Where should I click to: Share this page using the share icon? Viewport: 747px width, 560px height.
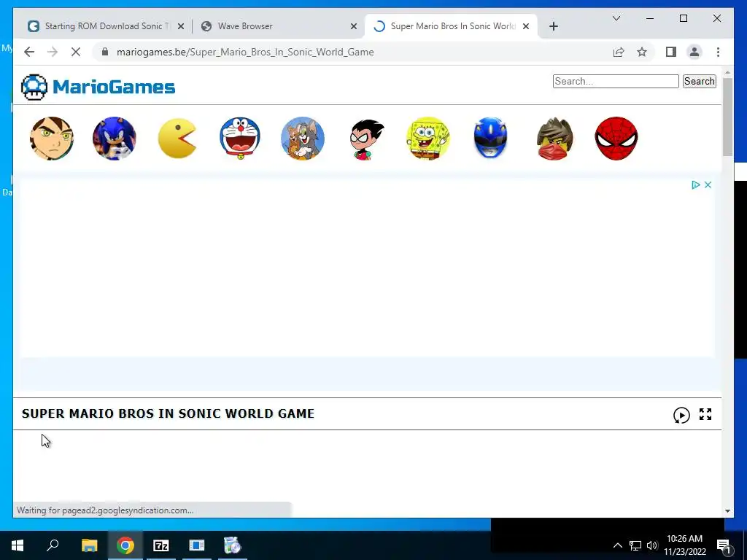pos(619,52)
